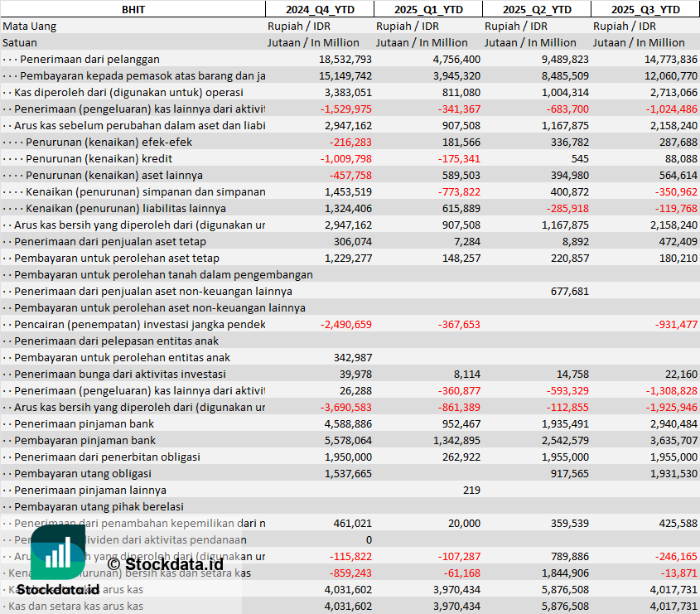Click the red value -3,690,583

(345, 407)
